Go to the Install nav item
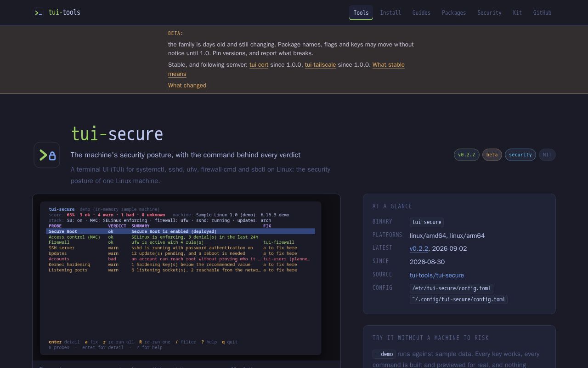The width and height of the screenshot is (588, 368). [x=390, y=12]
